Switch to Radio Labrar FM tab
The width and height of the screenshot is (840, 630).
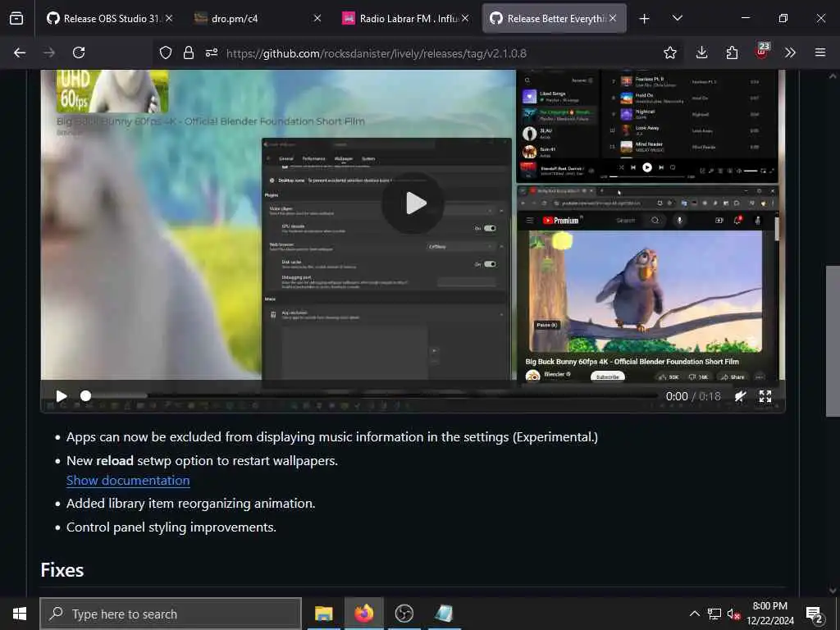(405, 18)
